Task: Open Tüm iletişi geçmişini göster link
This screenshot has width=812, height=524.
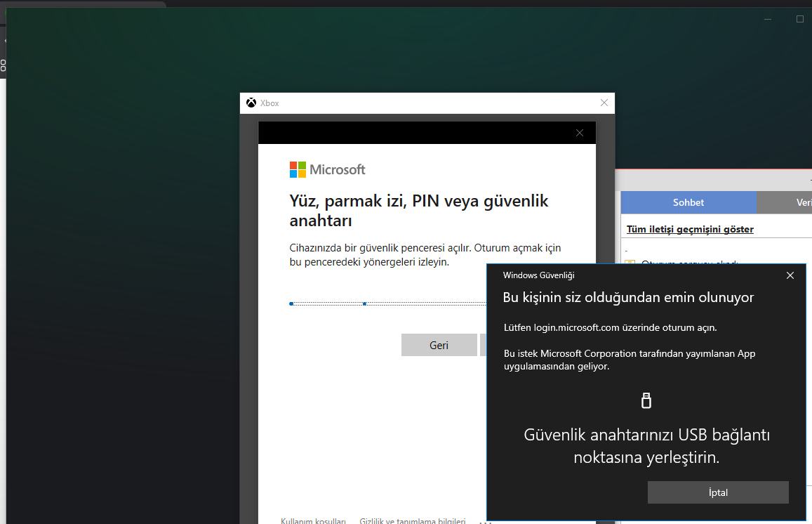Action: point(690,229)
